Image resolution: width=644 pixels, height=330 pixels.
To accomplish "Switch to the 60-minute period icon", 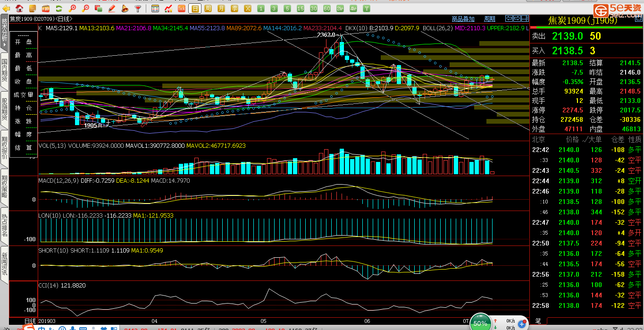I will pyautogui.click(x=327, y=8).
